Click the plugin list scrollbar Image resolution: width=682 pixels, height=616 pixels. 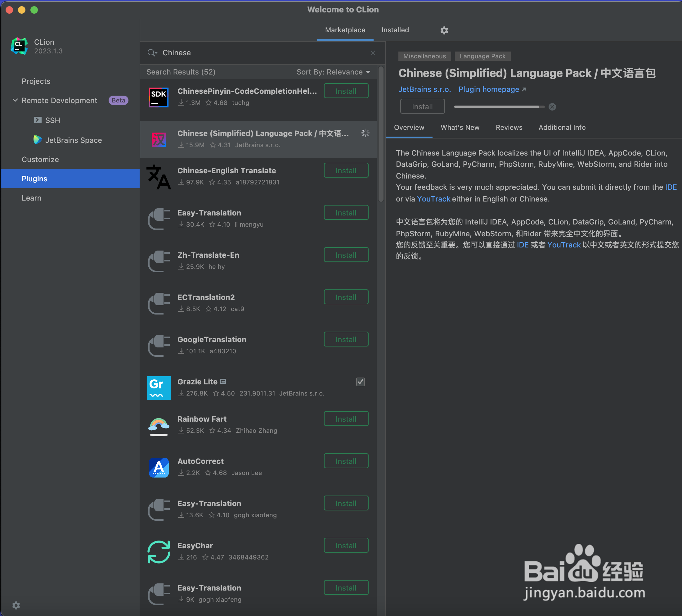click(x=381, y=134)
